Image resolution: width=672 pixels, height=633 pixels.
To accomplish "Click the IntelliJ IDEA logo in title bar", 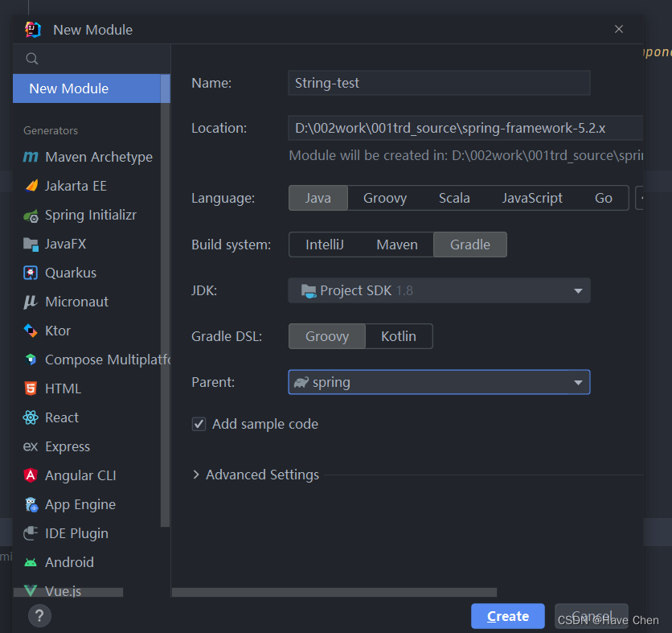I will [33, 30].
